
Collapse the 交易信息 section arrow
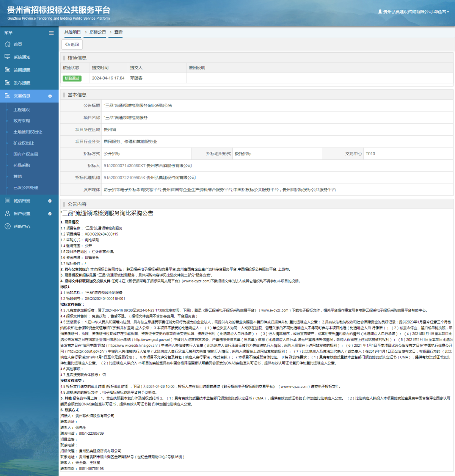pyautogui.click(x=50, y=96)
